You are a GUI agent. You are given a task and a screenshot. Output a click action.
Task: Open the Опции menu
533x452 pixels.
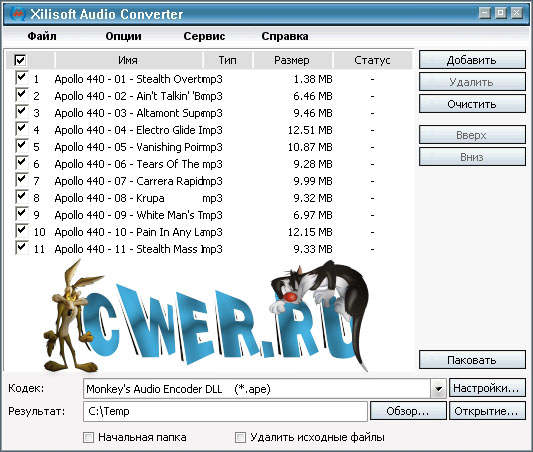(123, 36)
